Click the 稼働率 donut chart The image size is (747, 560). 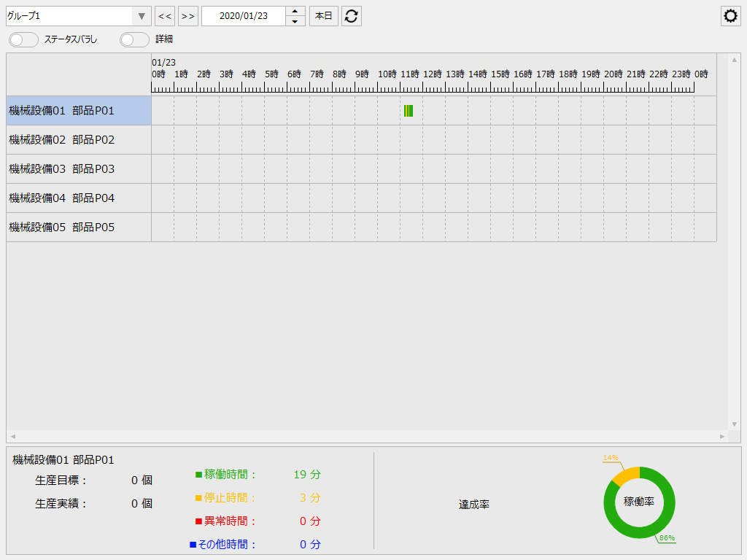(x=639, y=502)
